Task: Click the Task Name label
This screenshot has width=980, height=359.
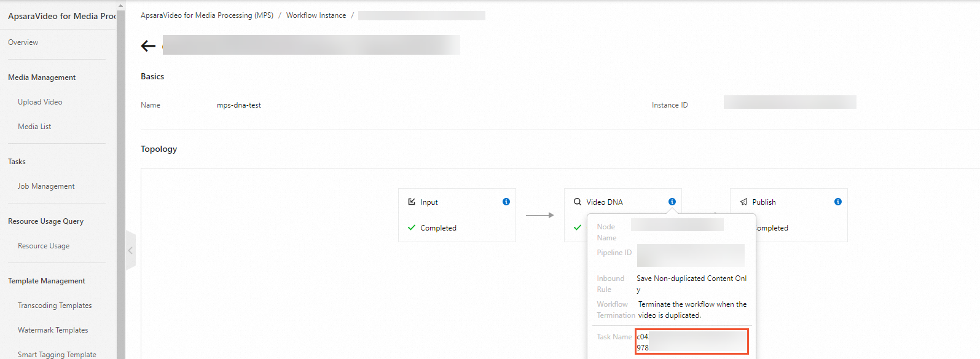Action: 614,337
